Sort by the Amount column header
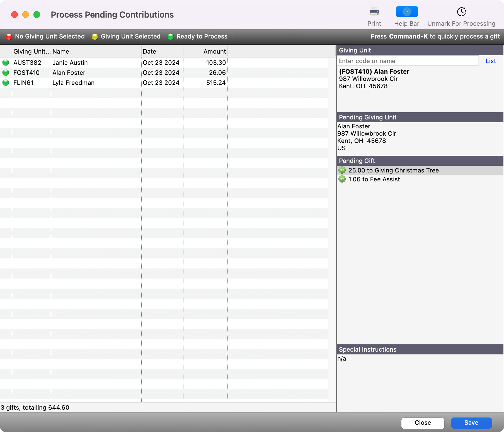The width and height of the screenshot is (504, 432). pos(205,52)
